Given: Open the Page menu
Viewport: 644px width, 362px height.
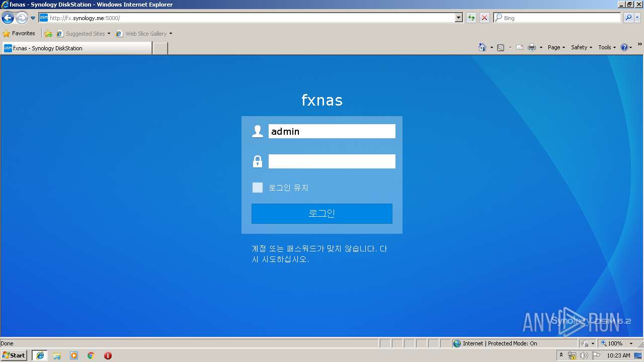Looking at the screenshot, I should (556, 47).
